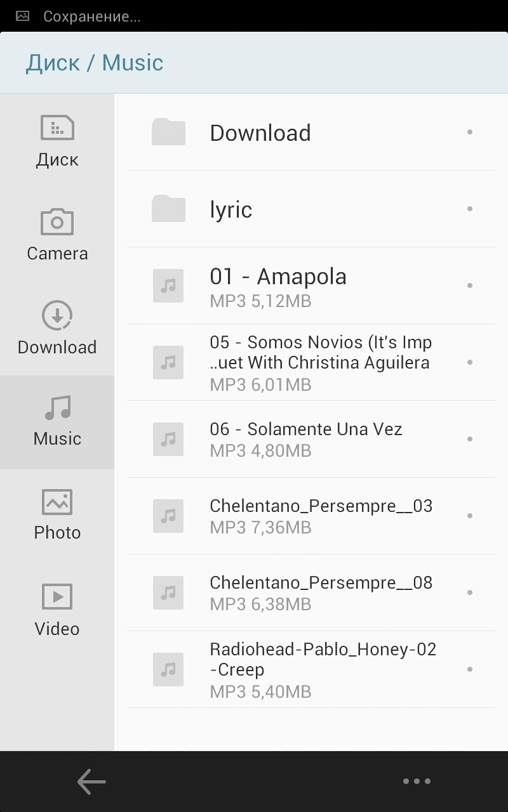
Task: Select the Camera sidebar icon
Action: (x=57, y=235)
